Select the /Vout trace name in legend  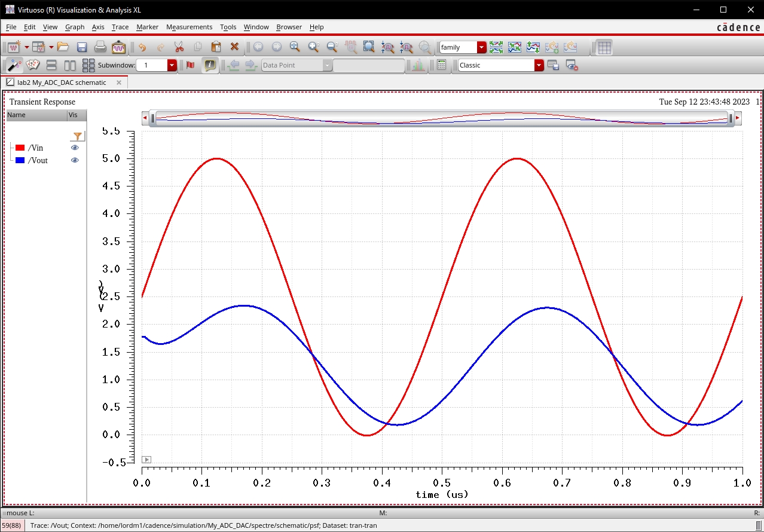pos(38,160)
